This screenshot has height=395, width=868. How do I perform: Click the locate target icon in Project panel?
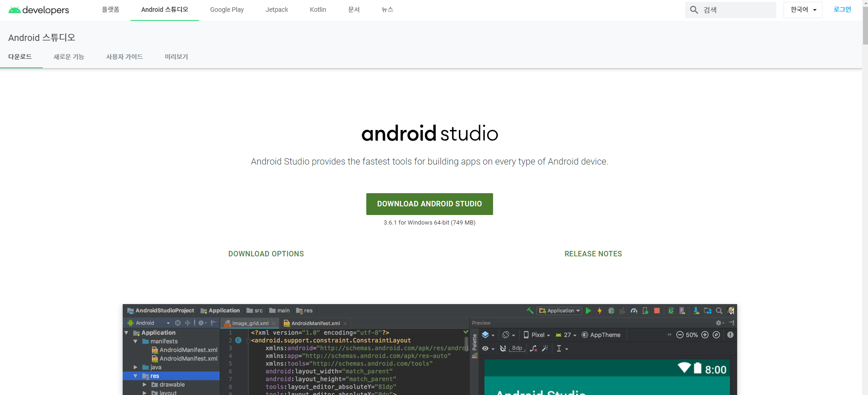pos(178,323)
